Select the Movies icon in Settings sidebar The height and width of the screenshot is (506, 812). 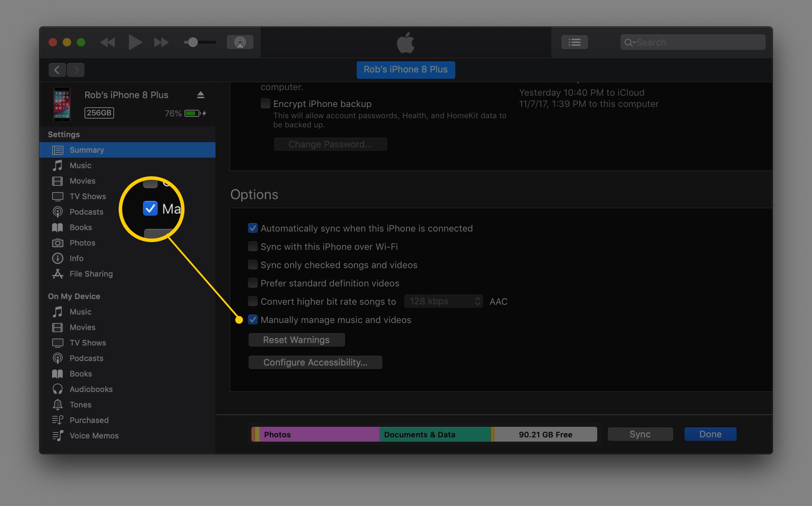coord(58,181)
